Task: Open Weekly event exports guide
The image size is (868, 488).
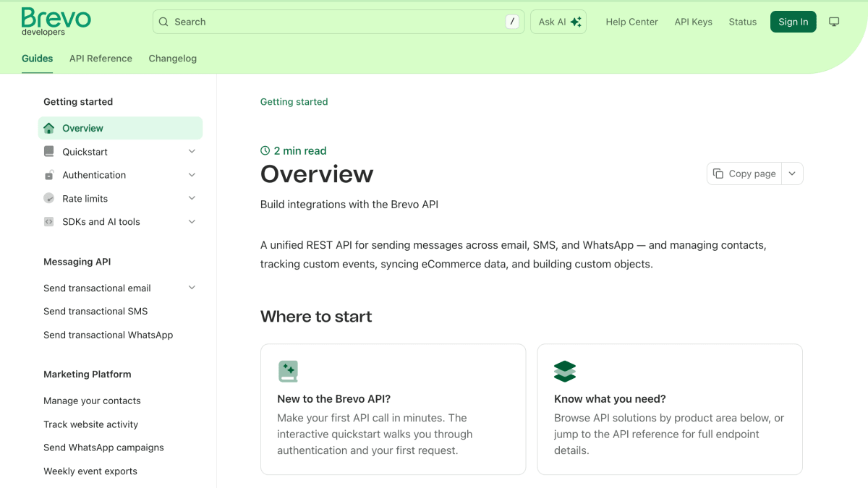Action: tap(90, 471)
